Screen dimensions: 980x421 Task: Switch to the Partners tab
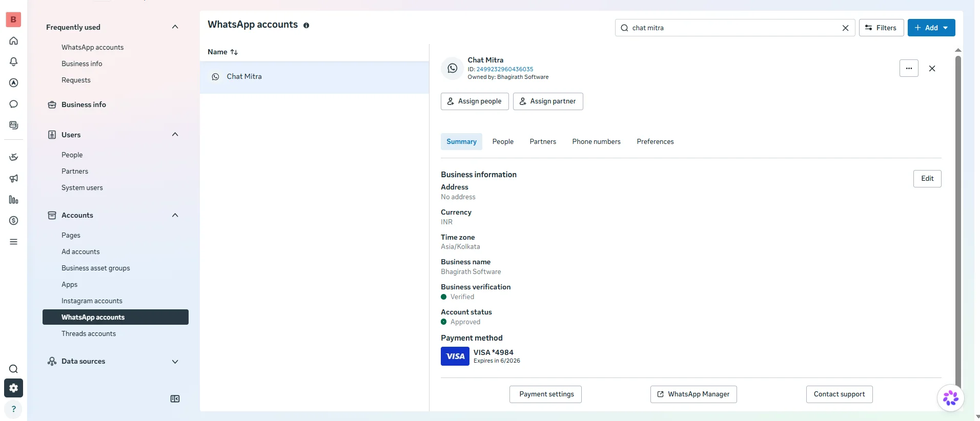tap(542, 142)
